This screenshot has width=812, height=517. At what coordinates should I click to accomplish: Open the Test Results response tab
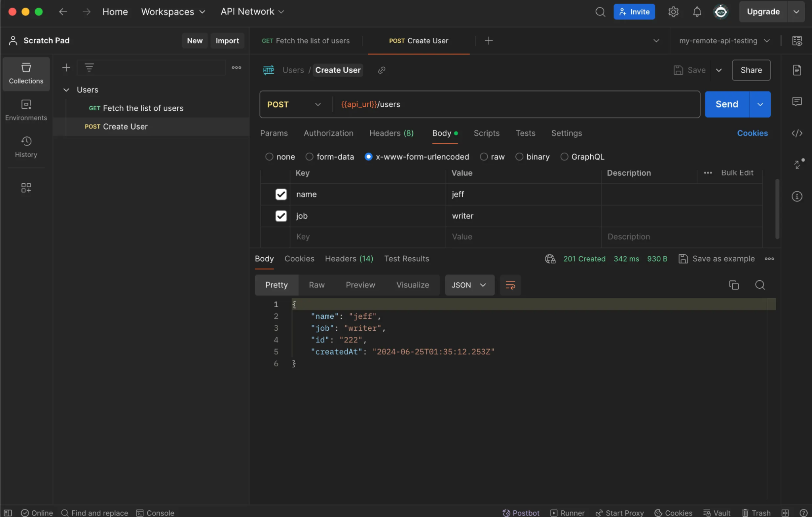tap(406, 259)
